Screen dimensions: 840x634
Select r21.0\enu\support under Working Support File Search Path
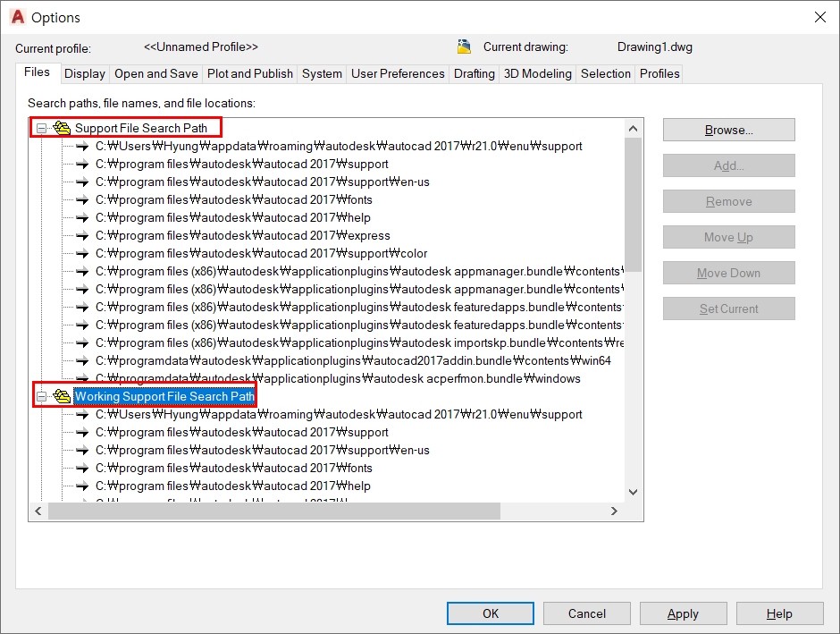(339, 414)
